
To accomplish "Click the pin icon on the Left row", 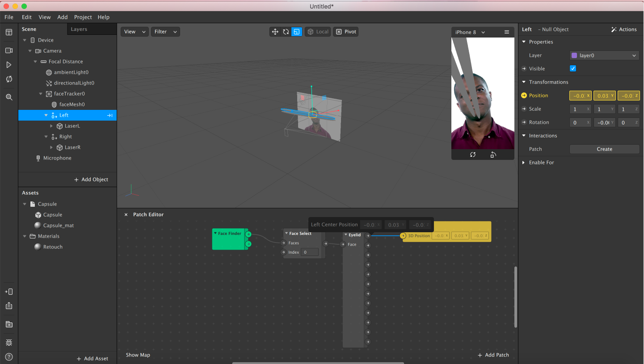I will (x=109, y=115).
